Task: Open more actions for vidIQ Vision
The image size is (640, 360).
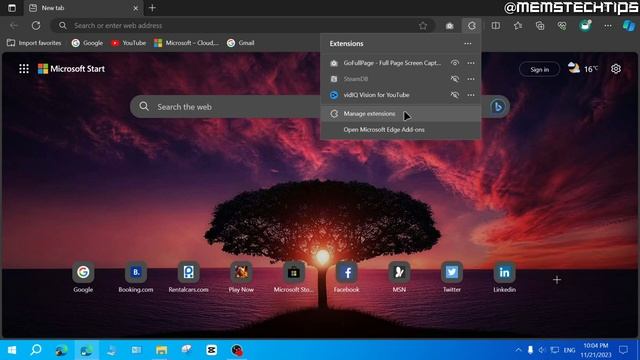Action: pyautogui.click(x=471, y=95)
